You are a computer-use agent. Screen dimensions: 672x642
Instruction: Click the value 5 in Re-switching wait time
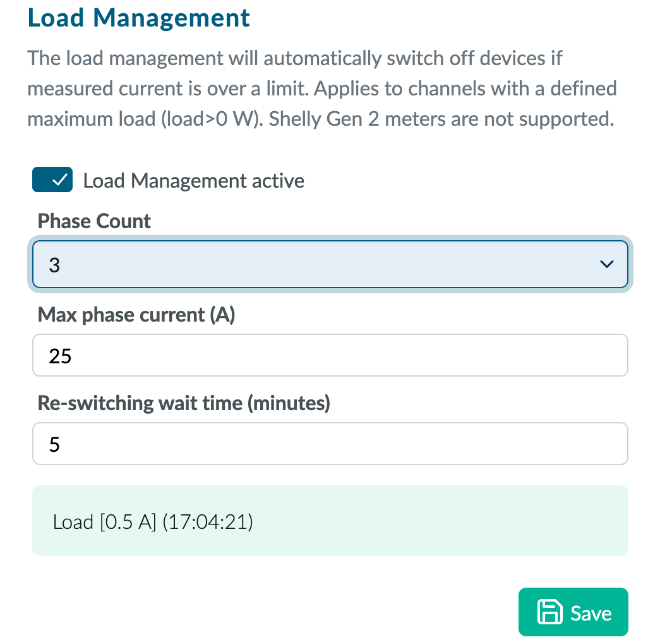(54, 445)
